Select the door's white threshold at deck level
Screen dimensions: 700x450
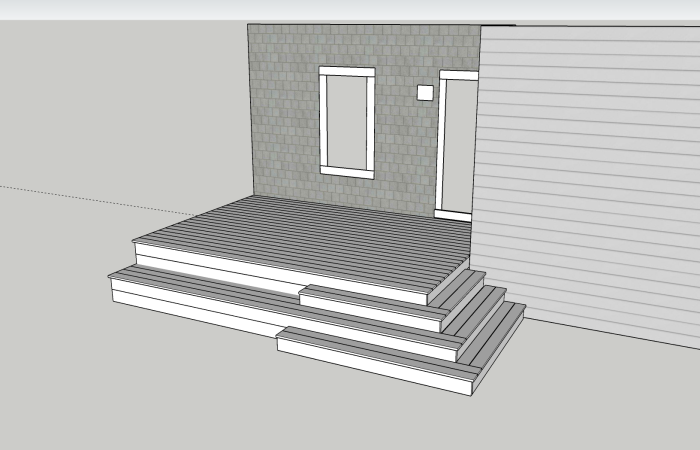click(x=453, y=214)
